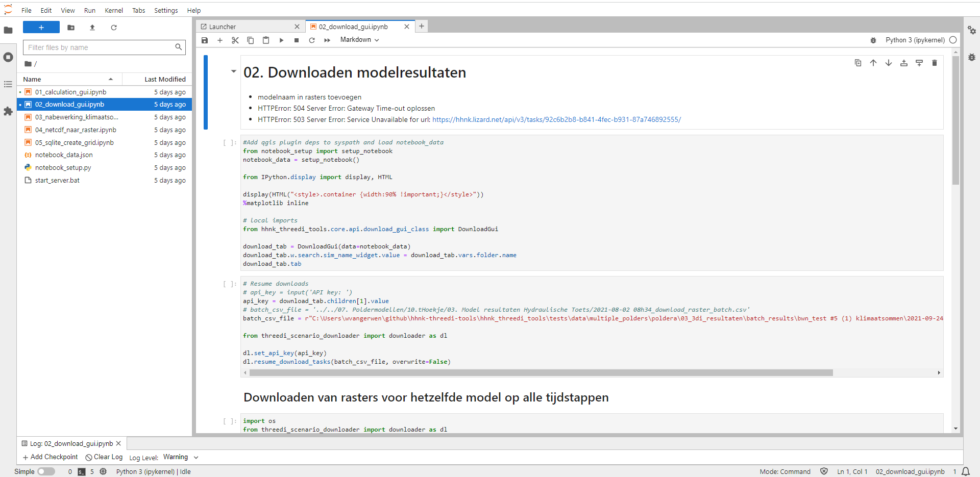Refresh the file browser list
The width and height of the screenshot is (980, 477).
click(x=114, y=28)
